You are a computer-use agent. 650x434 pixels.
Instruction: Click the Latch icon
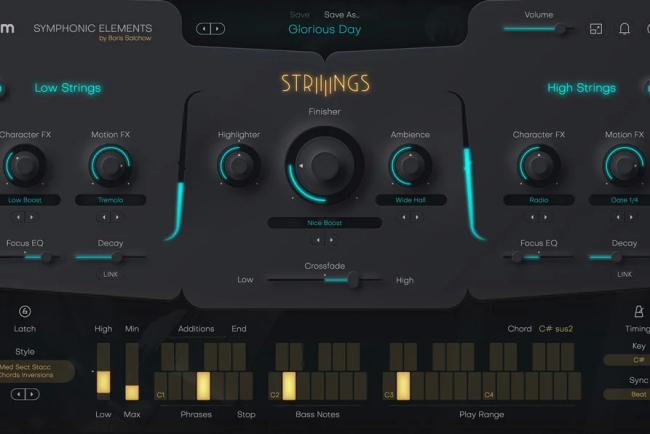click(x=25, y=311)
